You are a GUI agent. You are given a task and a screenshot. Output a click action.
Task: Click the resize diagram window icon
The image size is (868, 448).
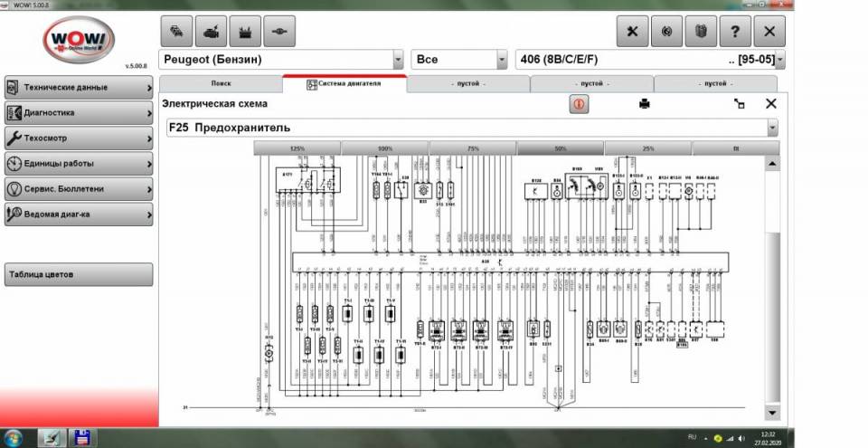[740, 104]
